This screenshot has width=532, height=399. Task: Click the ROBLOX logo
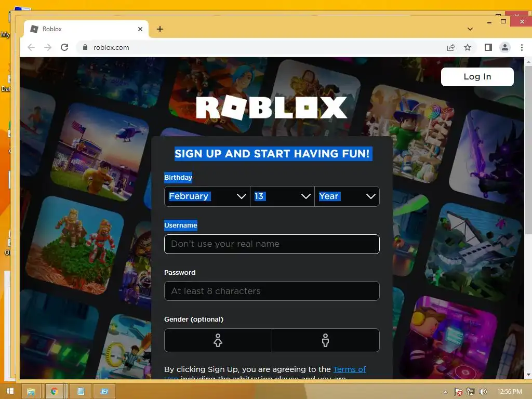click(x=271, y=108)
